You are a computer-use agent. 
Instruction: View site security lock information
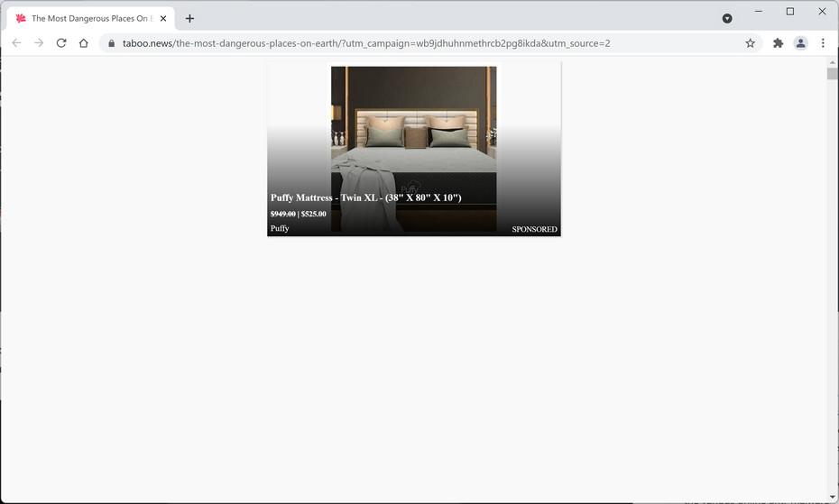pyautogui.click(x=111, y=43)
